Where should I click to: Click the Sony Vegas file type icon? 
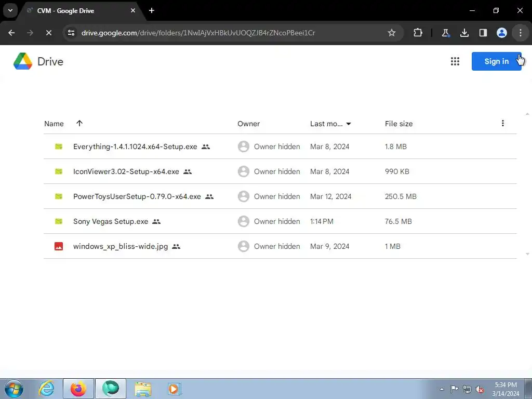[x=59, y=221]
